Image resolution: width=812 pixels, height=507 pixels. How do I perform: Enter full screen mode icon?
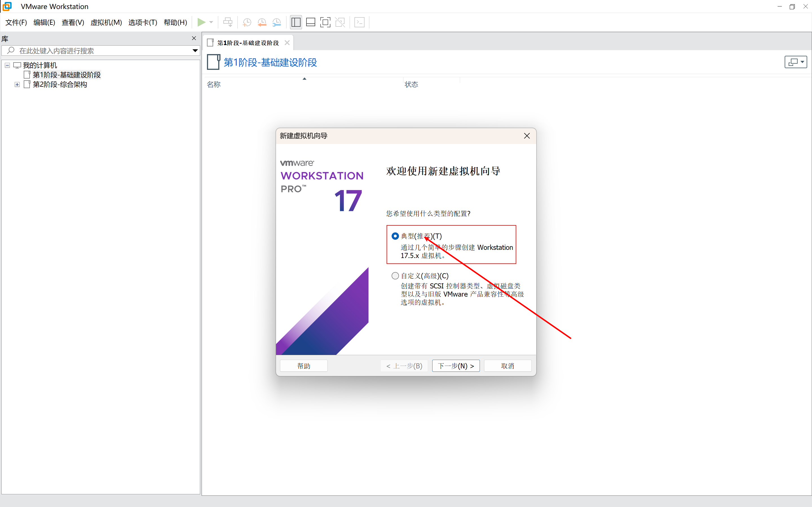[325, 23]
